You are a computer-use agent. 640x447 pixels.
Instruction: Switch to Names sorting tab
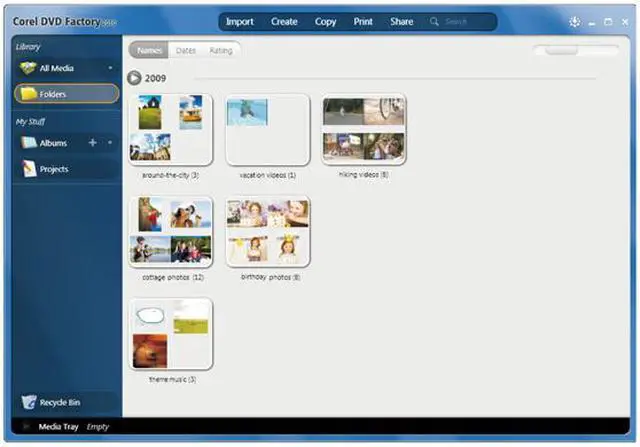[149, 50]
